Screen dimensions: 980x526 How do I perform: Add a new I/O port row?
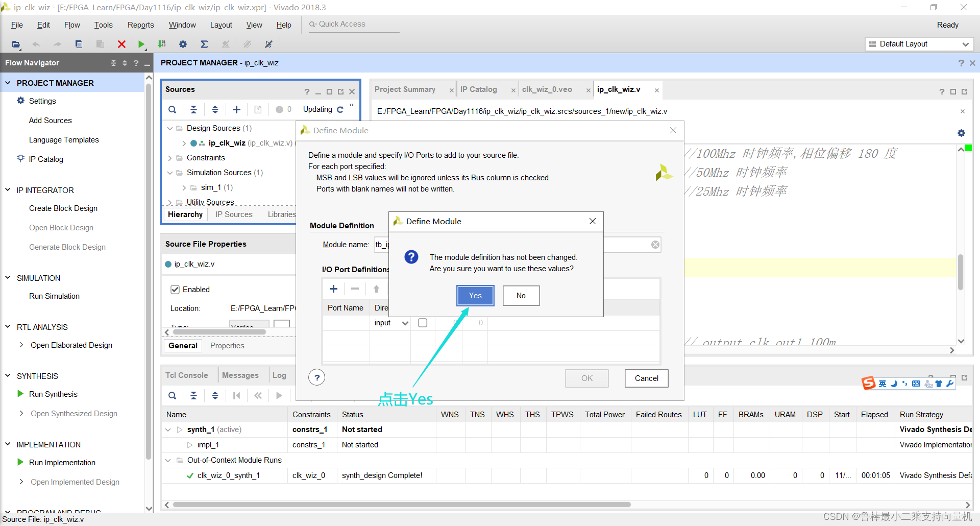point(334,289)
